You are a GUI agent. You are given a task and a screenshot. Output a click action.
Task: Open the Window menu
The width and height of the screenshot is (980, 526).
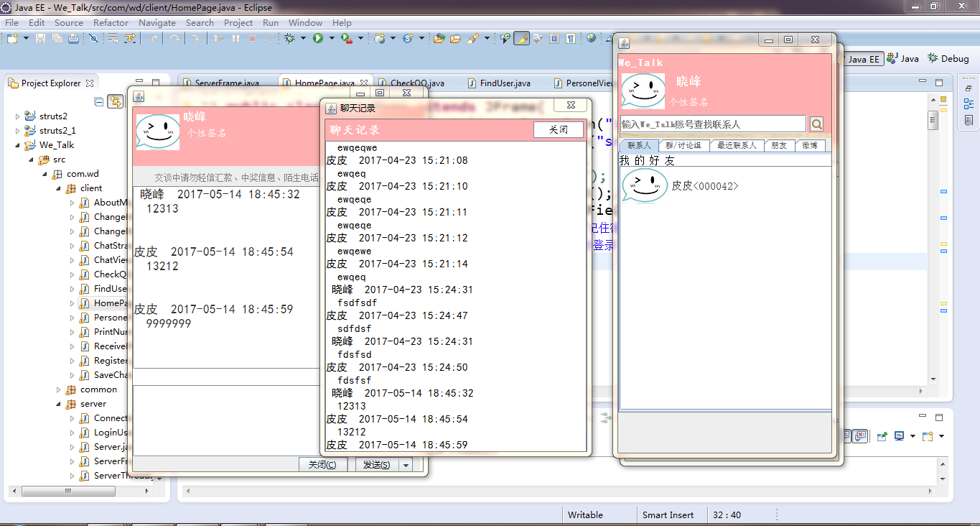click(x=305, y=22)
